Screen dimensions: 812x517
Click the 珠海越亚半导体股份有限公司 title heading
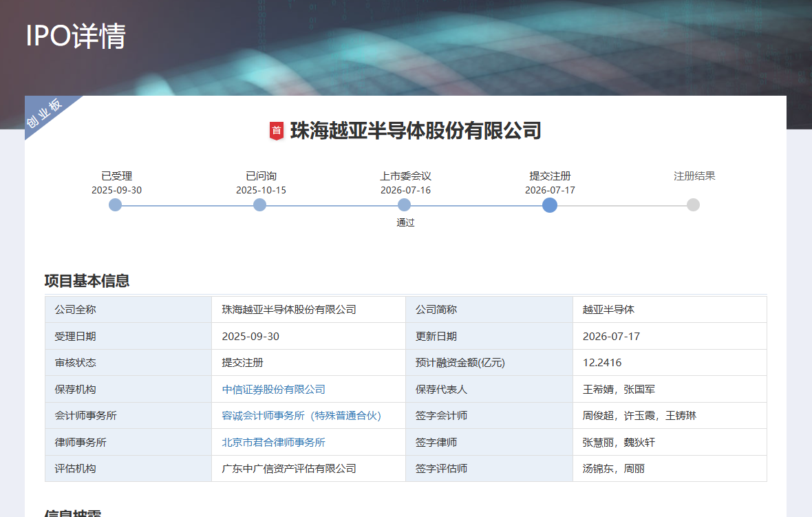[416, 131]
